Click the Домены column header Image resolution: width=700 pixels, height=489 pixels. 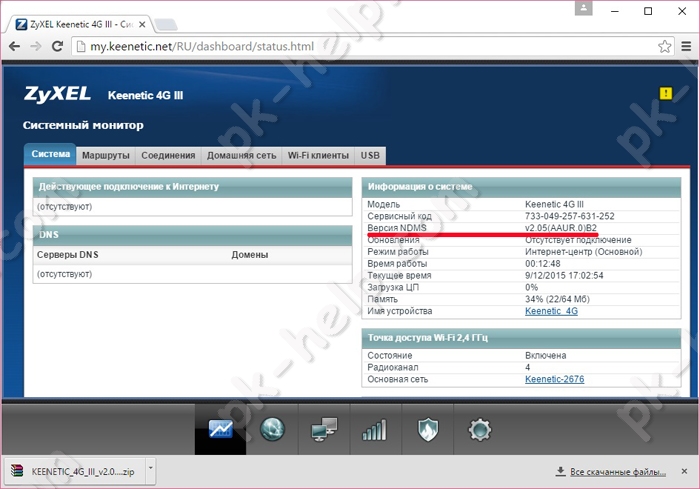click(x=250, y=255)
